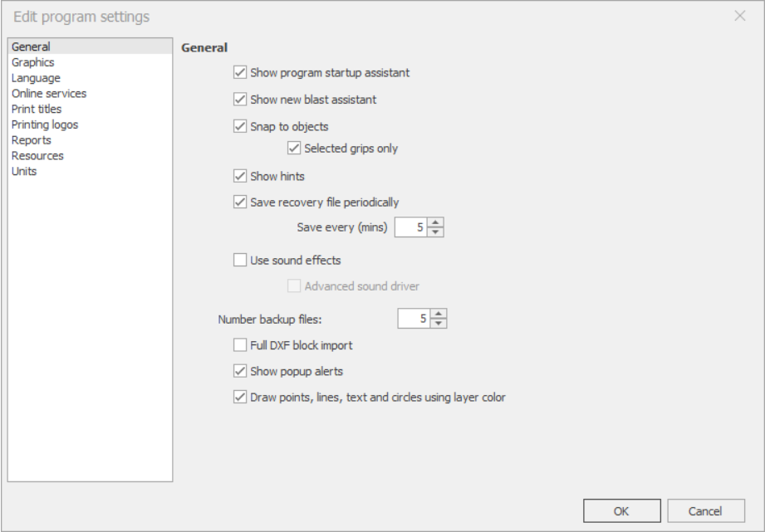Click the Number backup files input field
Screen dimensions: 765x532
[x=414, y=319]
